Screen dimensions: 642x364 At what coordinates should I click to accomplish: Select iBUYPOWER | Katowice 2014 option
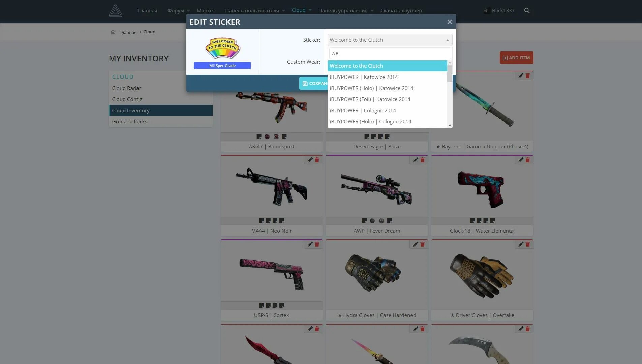point(387,77)
